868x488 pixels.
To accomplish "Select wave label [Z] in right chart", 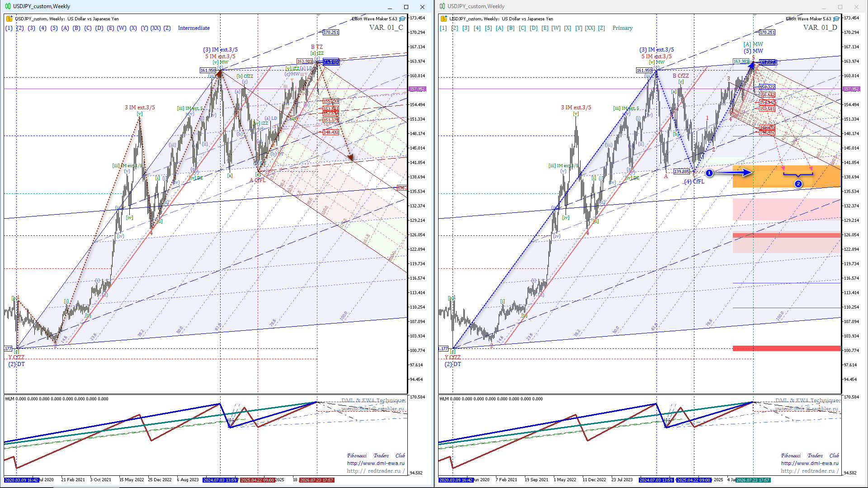I will [x=601, y=28].
